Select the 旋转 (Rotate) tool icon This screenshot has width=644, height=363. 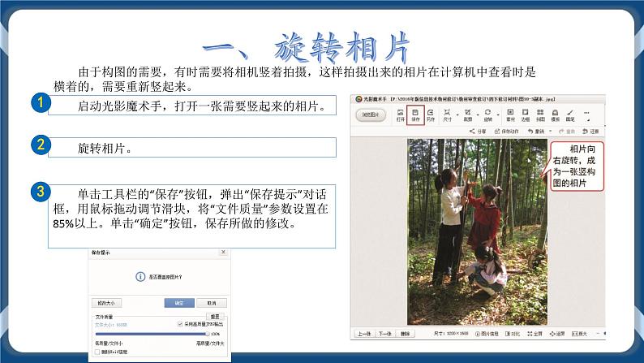click(x=487, y=115)
